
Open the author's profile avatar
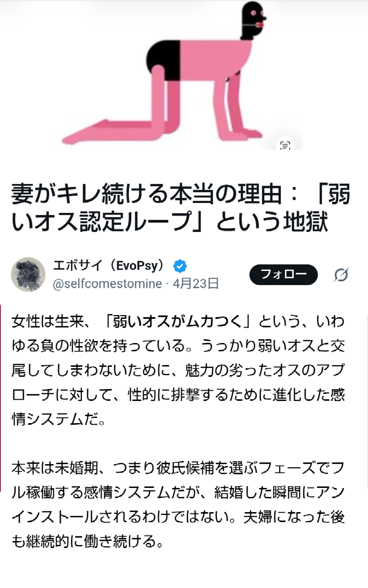(28, 274)
